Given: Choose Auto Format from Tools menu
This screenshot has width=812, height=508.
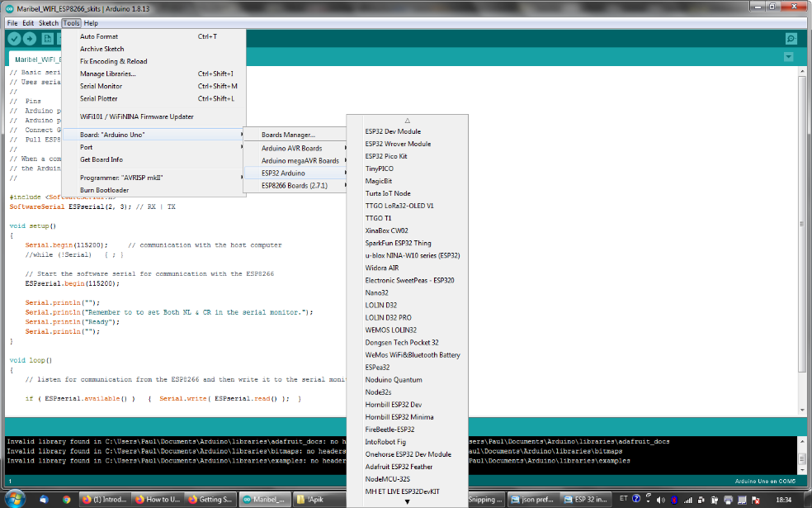Looking at the screenshot, I should (x=99, y=36).
